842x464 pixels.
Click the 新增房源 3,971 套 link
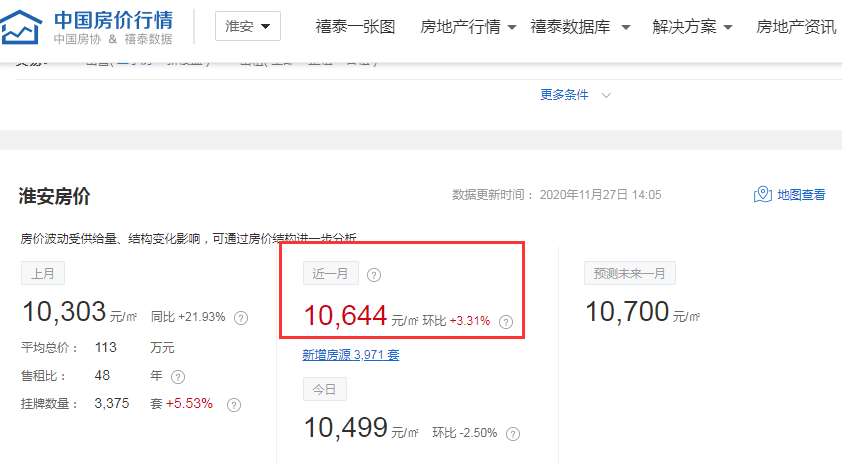[x=351, y=355]
